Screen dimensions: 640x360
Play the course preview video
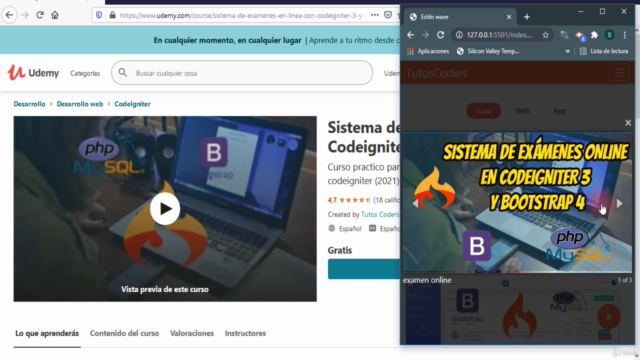[165, 209]
